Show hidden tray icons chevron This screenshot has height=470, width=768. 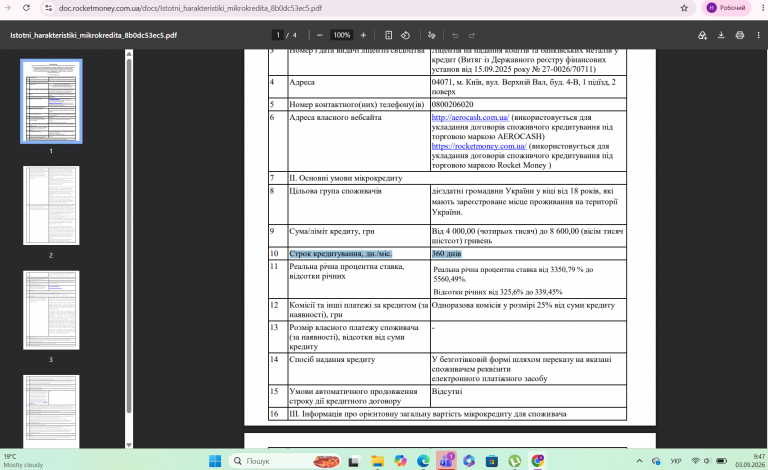639,461
